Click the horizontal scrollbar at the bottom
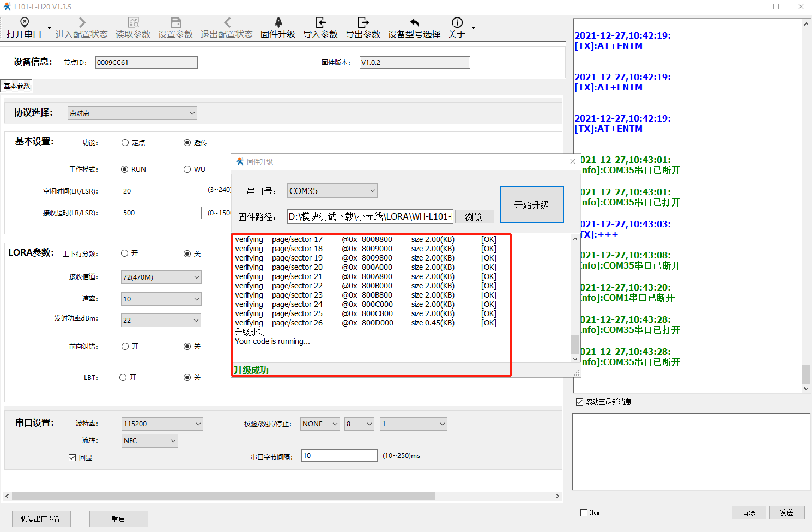812x532 pixels. point(223,497)
